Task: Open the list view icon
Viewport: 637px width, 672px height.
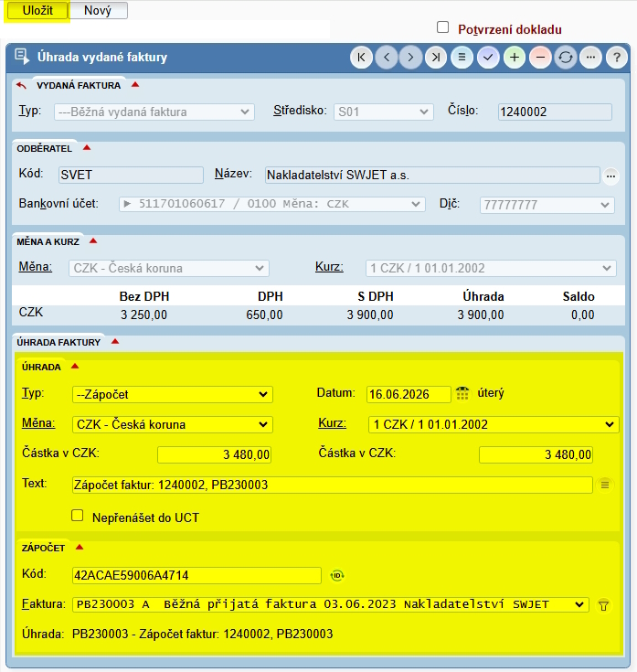Action: [462, 58]
